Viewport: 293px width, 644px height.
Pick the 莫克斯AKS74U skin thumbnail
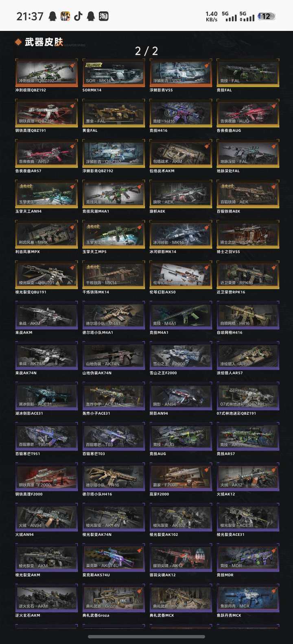[113, 557]
